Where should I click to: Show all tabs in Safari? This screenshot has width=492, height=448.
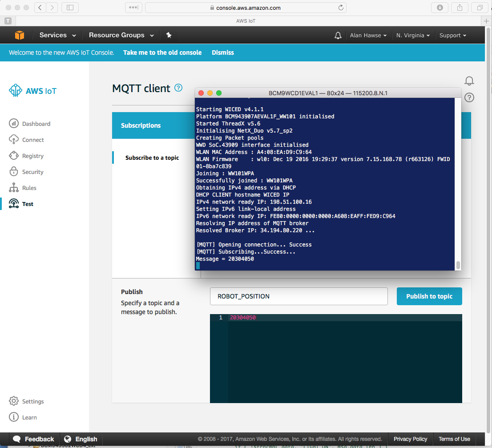pos(480,8)
